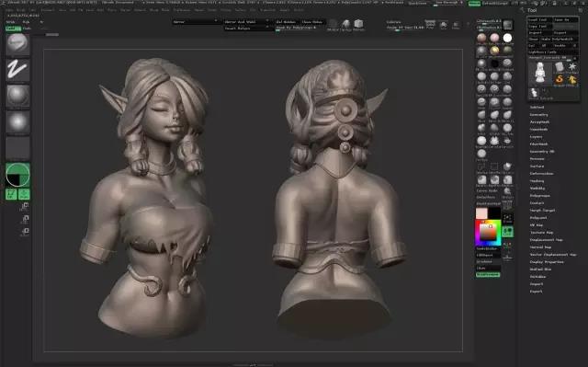Open the Transform menu

point(268,10)
